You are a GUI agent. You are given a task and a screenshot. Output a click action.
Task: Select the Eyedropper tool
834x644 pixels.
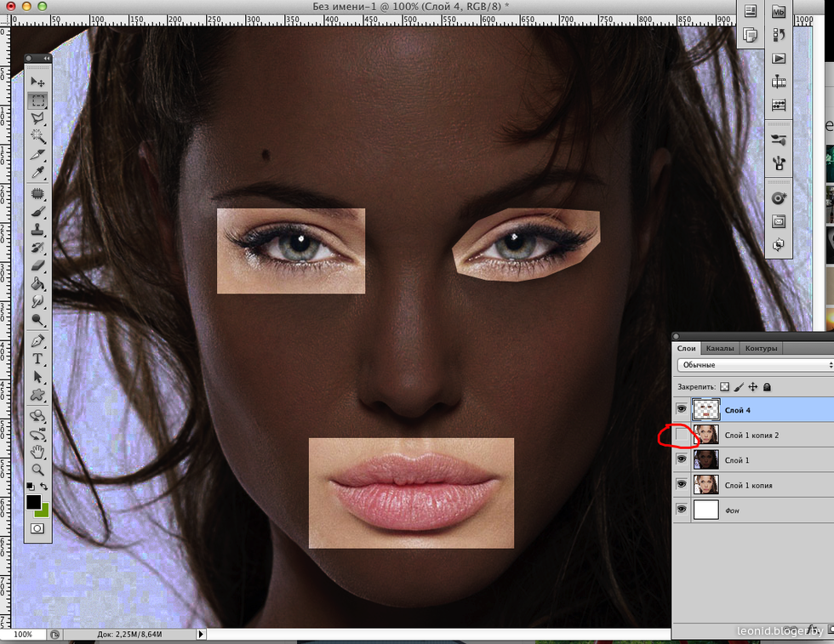pyautogui.click(x=37, y=173)
